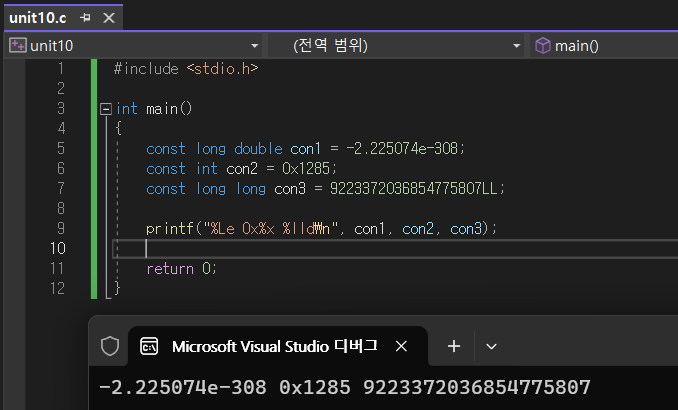Click the 9223372036854775807 console output
678x410 pixels.
(477, 388)
